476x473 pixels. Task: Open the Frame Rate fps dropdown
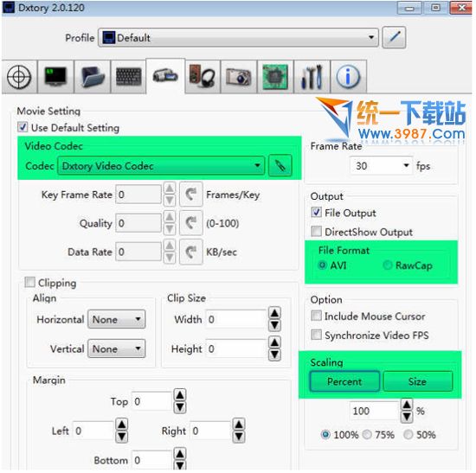(x=381, y=166)
